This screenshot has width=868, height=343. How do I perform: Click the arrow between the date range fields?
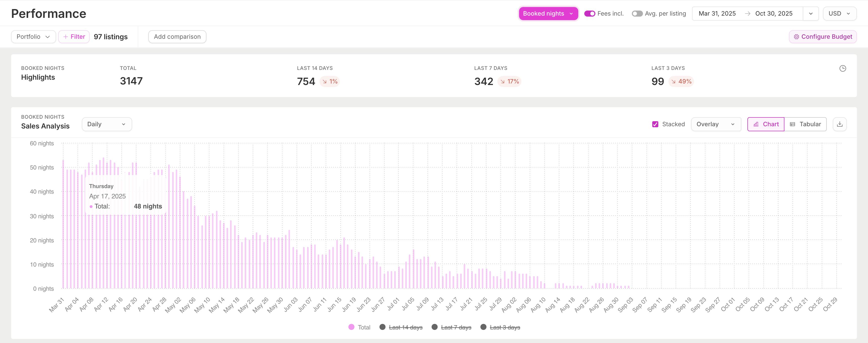(x=747, y=14)
